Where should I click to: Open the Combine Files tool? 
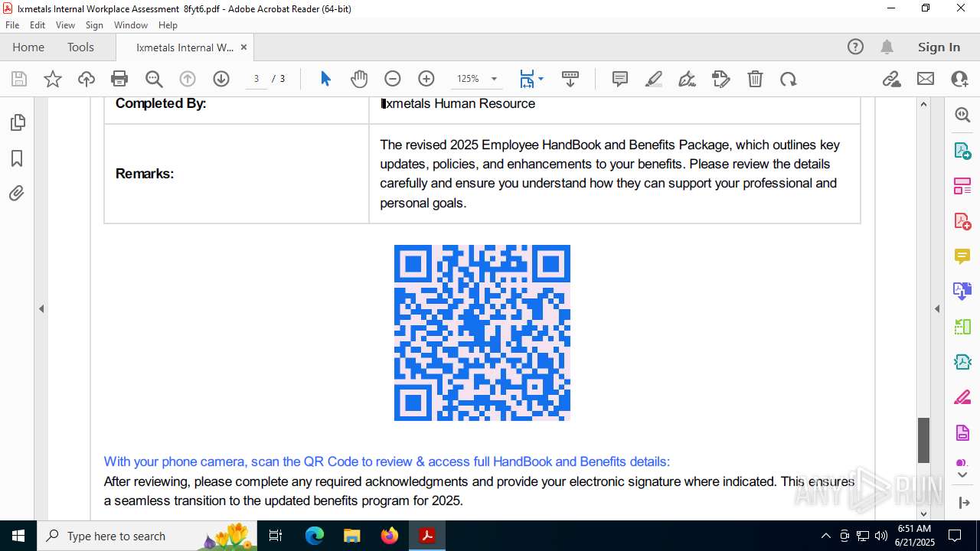click(962, 291)
